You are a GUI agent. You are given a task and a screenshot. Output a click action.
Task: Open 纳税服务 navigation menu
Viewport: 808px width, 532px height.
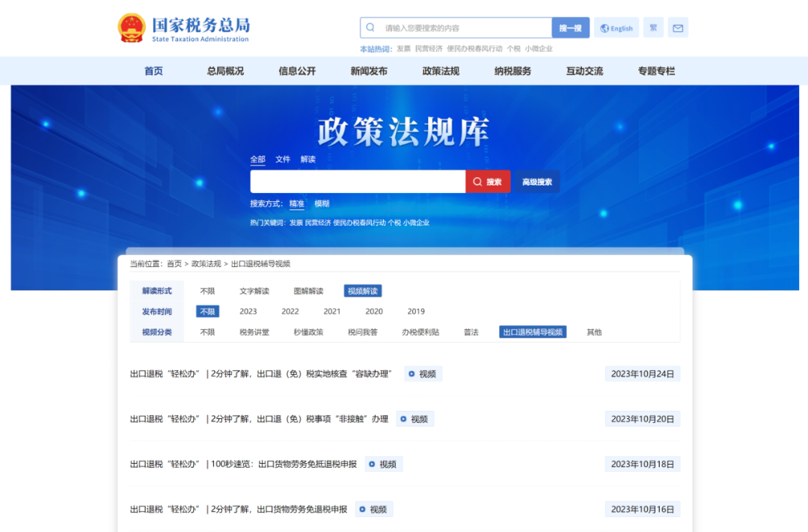click(x=512, y=71)
